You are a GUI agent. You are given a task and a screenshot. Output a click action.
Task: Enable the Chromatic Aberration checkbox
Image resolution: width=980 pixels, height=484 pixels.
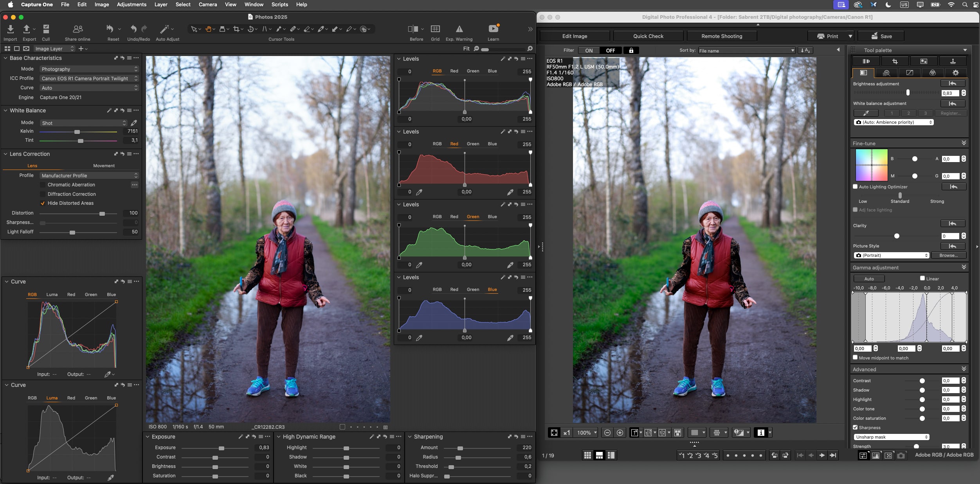43,185
